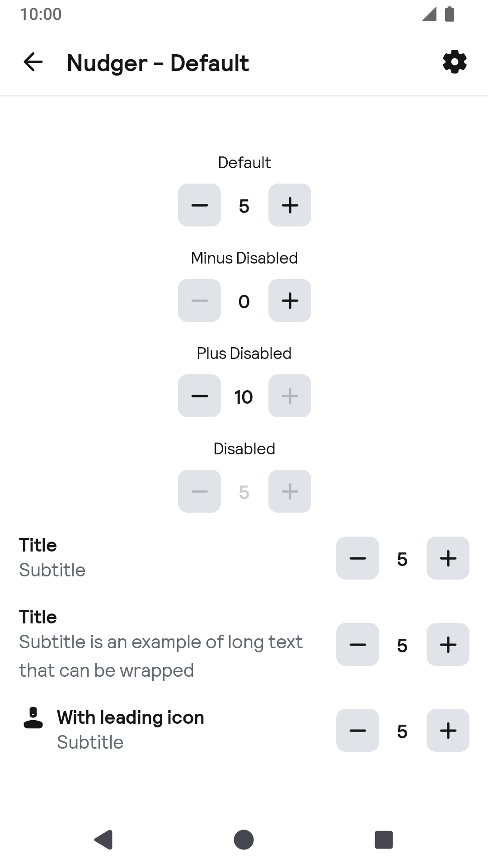
Task: Tap the value 10 in the Plus Disabled nudger
Action: point(244,397)
